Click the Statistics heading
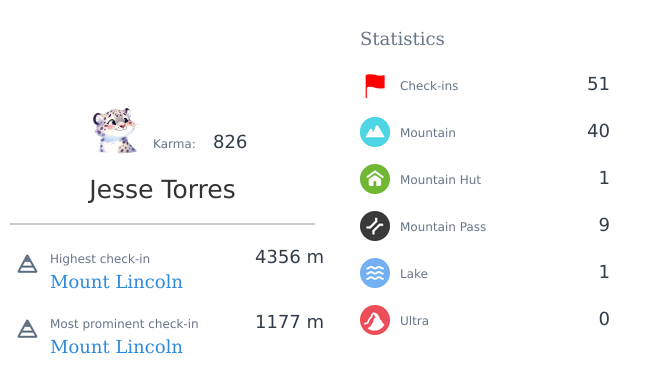 tap(402, 39)
